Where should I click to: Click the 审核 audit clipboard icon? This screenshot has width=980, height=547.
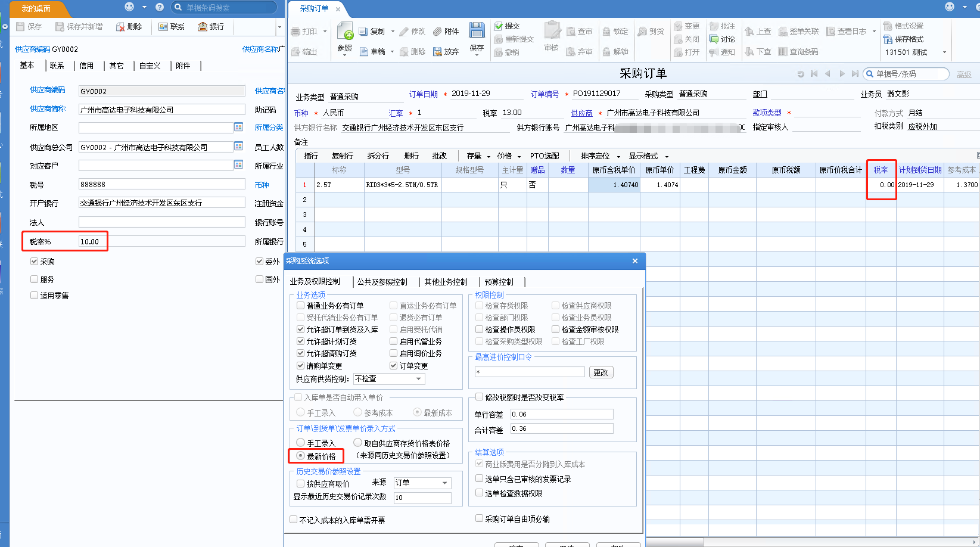(x=552, y=31)
